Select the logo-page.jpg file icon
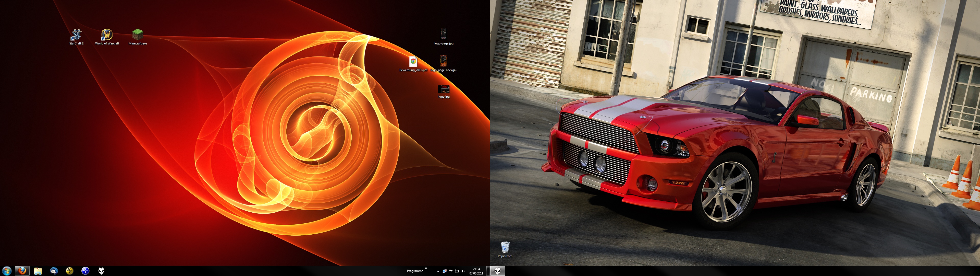980x276 pixels. [444, 34]
